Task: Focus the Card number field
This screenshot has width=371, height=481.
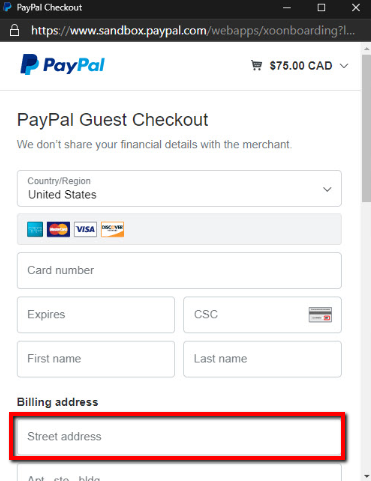Action: 179,270
